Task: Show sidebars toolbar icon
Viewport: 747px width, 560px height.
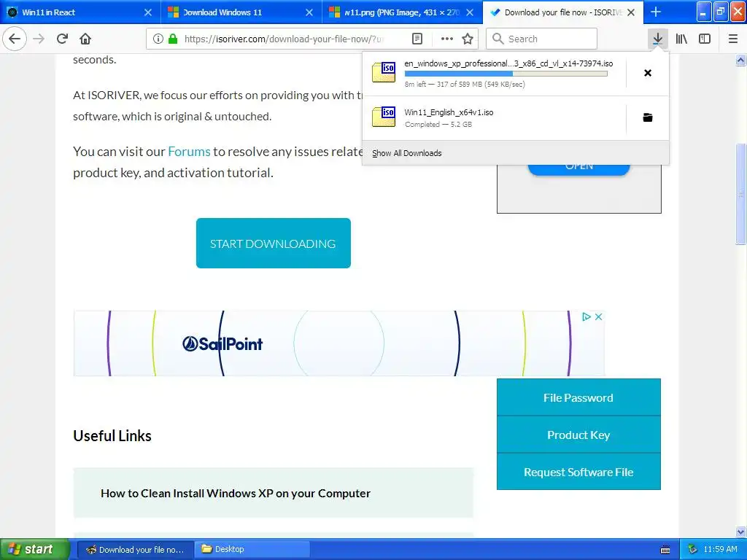Action: click(705, 39)
